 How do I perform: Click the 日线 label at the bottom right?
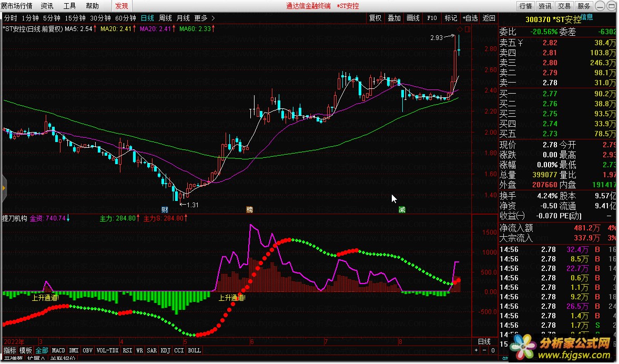click(x=484, y=341)
